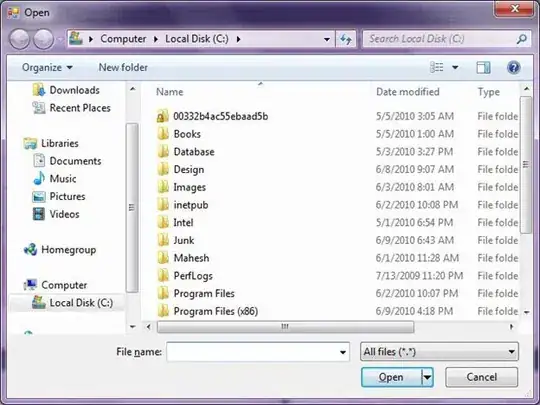Click the file list scroll down arrow
Image resolution: width=540 pixels, height=405 pixels.
pyautogui.click(x=527, y=312)
